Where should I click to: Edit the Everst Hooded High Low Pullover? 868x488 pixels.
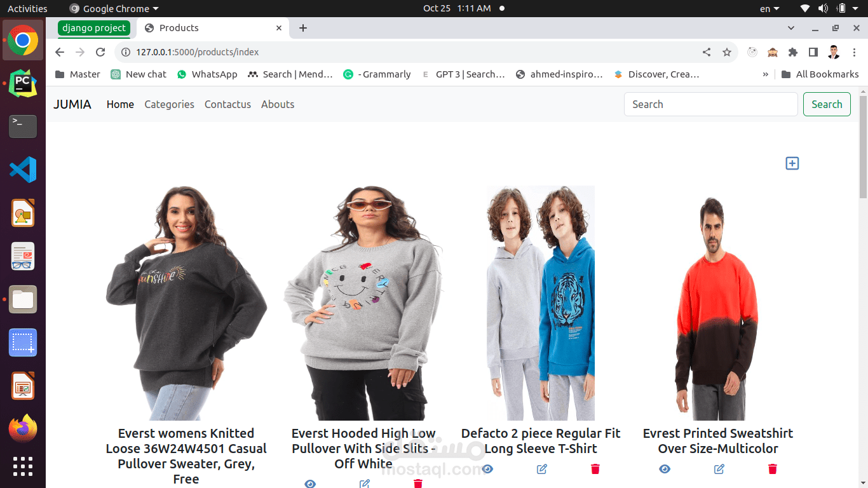(364, 484)
